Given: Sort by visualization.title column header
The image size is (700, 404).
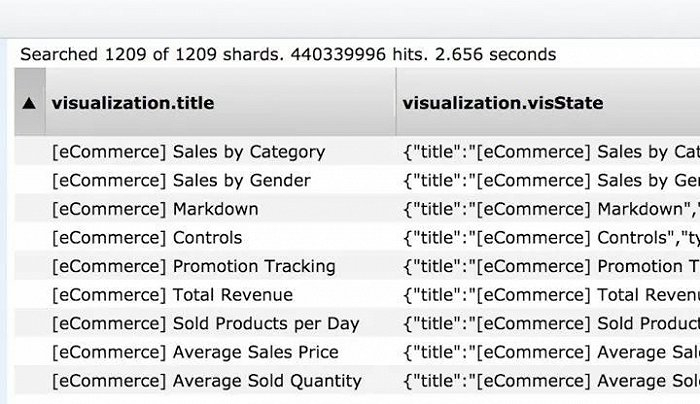Looking at the screenshot, I should (x=133, y=103).
